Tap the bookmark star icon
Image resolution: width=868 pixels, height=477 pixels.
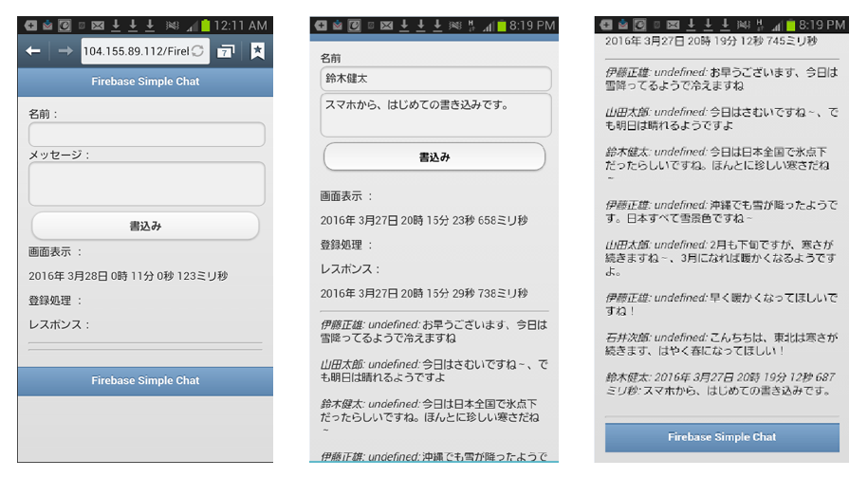257,51
